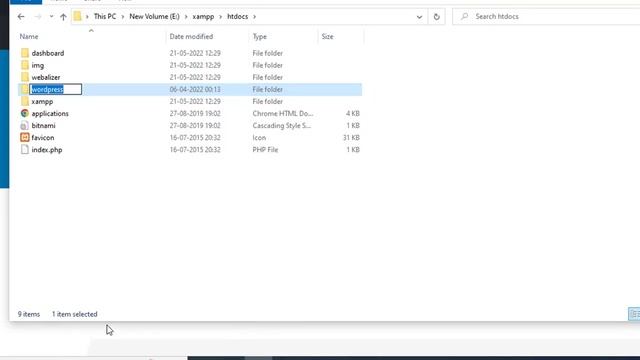Select the index.php file icon

25,149
